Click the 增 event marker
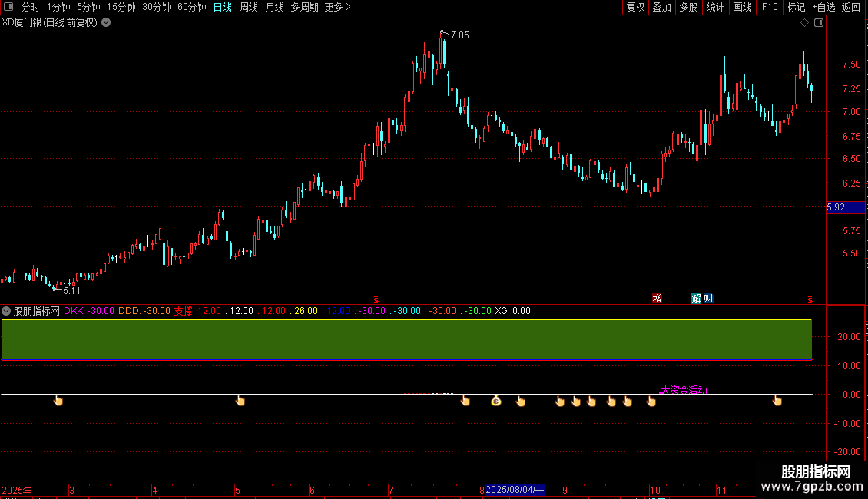The height and width of the screenshot is (499, 868). (x=658, y=299)
